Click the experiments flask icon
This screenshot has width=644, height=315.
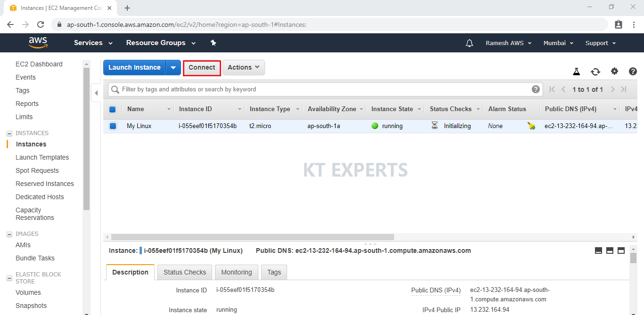coord(576,72)
